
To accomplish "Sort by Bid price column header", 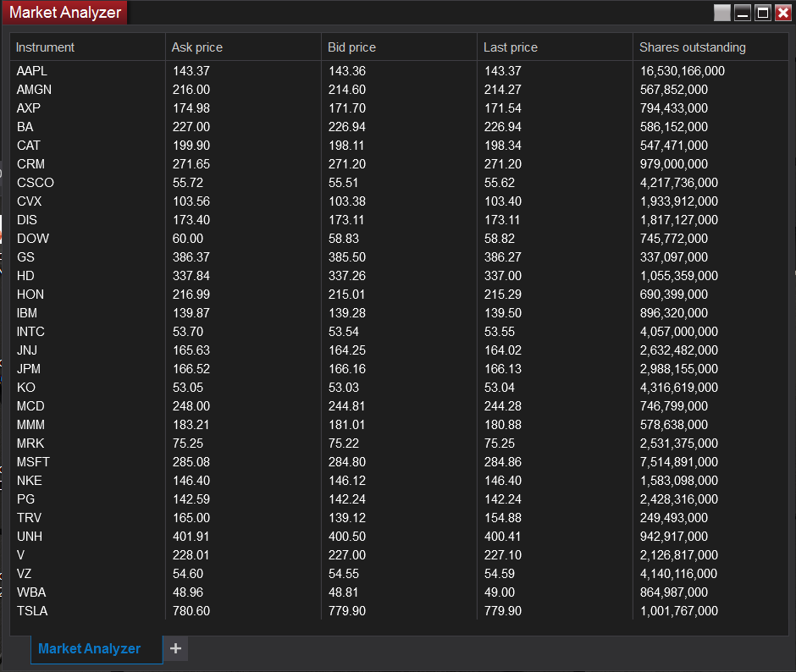I will coord(399,47).
